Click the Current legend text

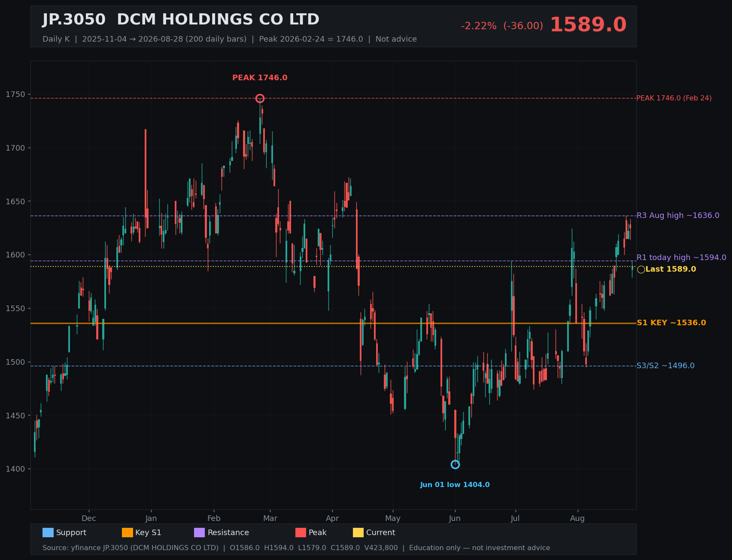380,533
